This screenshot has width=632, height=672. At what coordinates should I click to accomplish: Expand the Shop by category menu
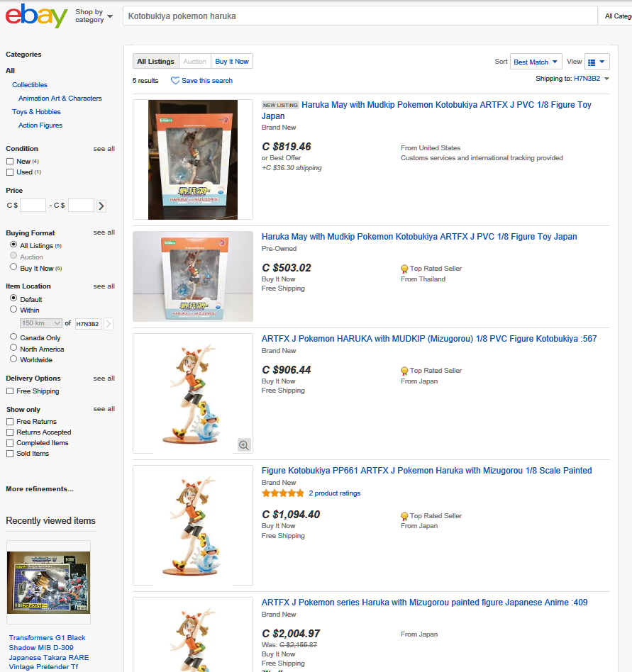point(94,16)
